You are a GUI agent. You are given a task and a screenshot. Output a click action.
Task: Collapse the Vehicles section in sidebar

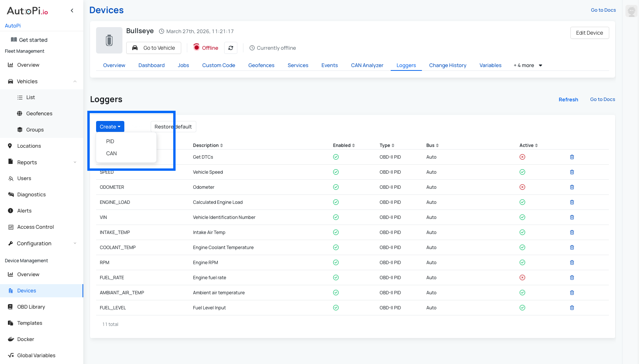[75, 81]
